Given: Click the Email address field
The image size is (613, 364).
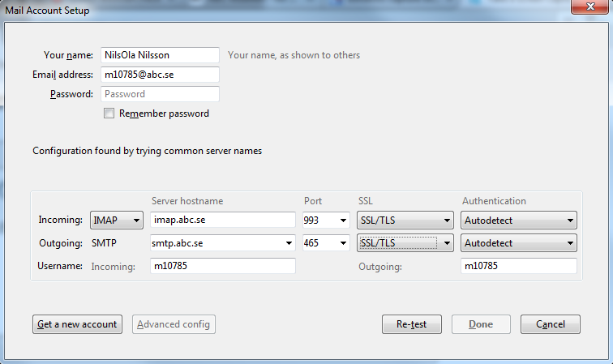Looking at the screenshot, I should click(x=160, y=75).
